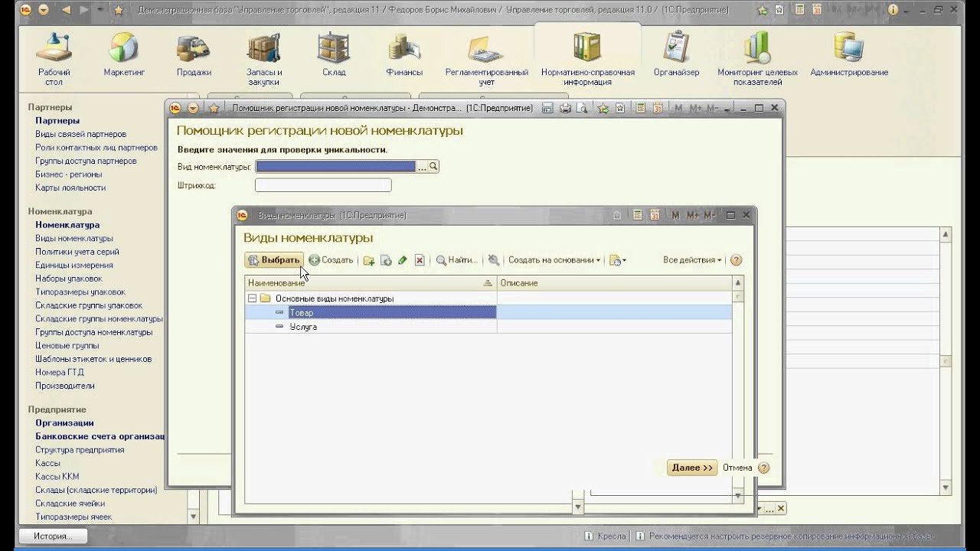Select the Услуга row
This screenshot has height=551, width=980.
pyautogui.click(x=488, y=327)
